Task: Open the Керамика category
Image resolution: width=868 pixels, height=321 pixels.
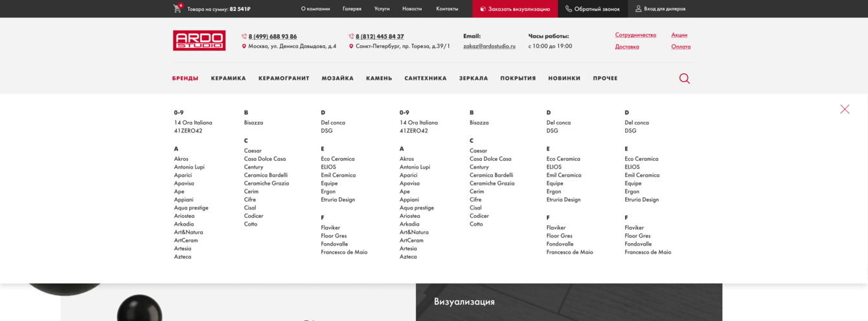Action: point(229,78)
